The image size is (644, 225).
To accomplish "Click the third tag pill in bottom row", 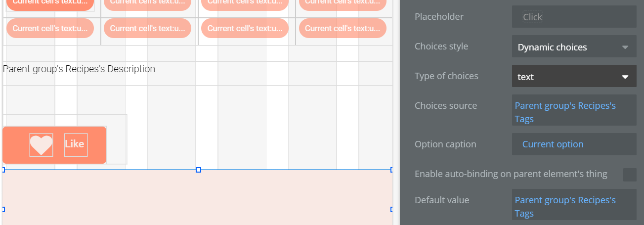I will tap(245, 28).
